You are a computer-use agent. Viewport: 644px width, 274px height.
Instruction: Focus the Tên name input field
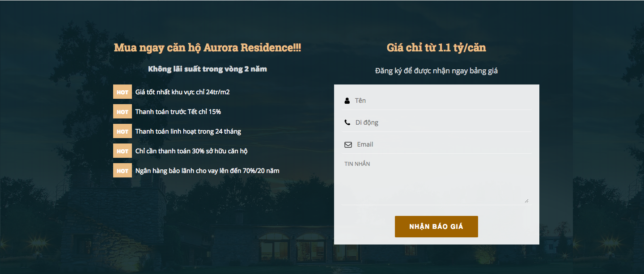436,101
